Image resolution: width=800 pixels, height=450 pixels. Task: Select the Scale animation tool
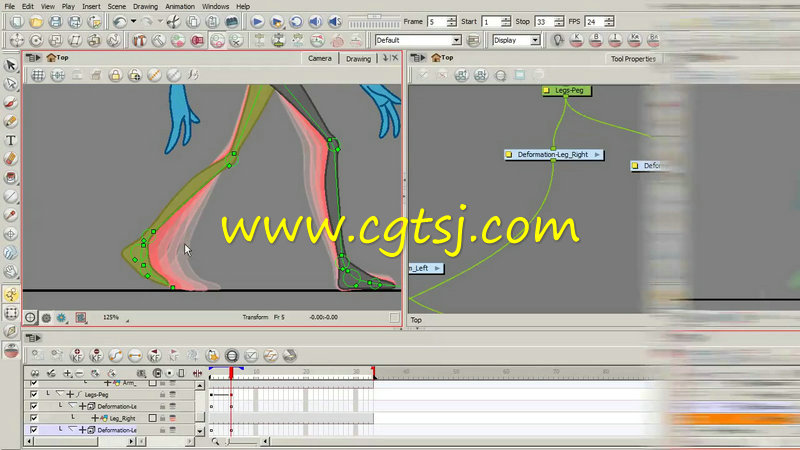tap(56, 40)
